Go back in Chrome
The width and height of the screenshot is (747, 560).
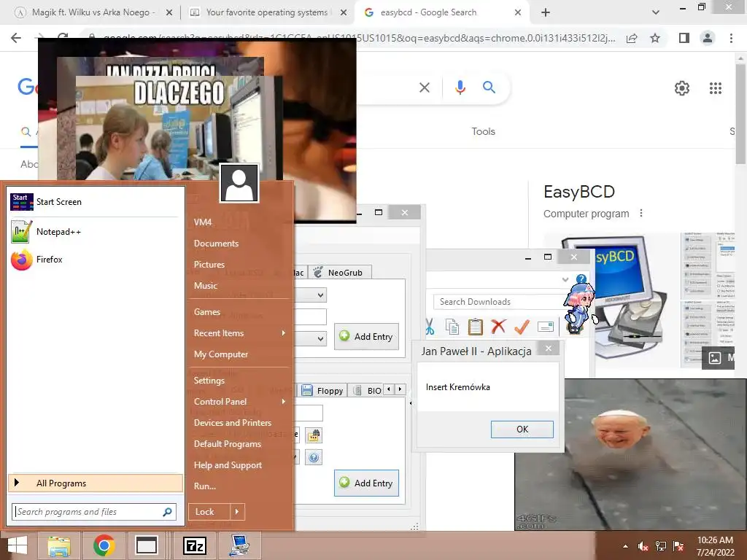click(x=16, y=38)
